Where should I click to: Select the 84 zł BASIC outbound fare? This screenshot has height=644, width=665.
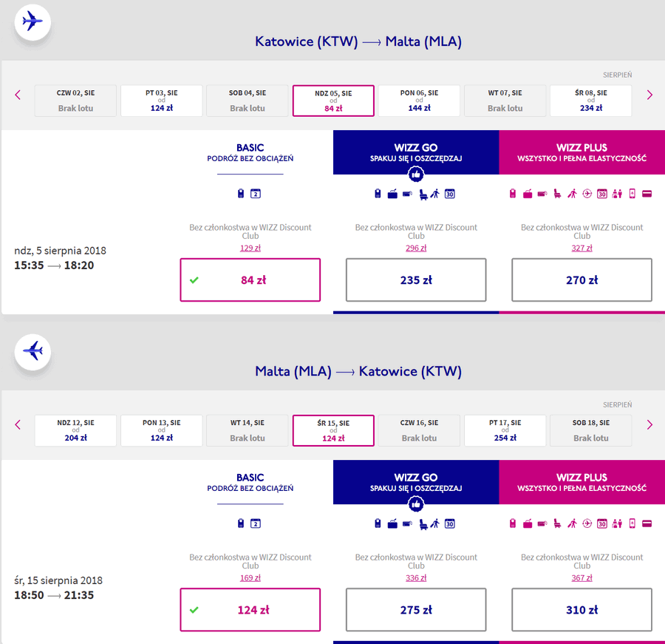pyautogui.click(x=250, y=279)
